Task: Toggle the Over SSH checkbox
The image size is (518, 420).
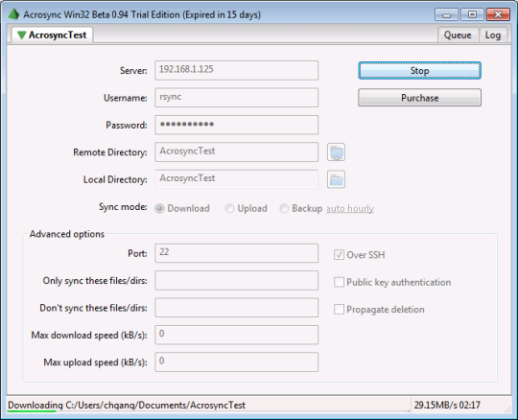Action: point(339,254)
